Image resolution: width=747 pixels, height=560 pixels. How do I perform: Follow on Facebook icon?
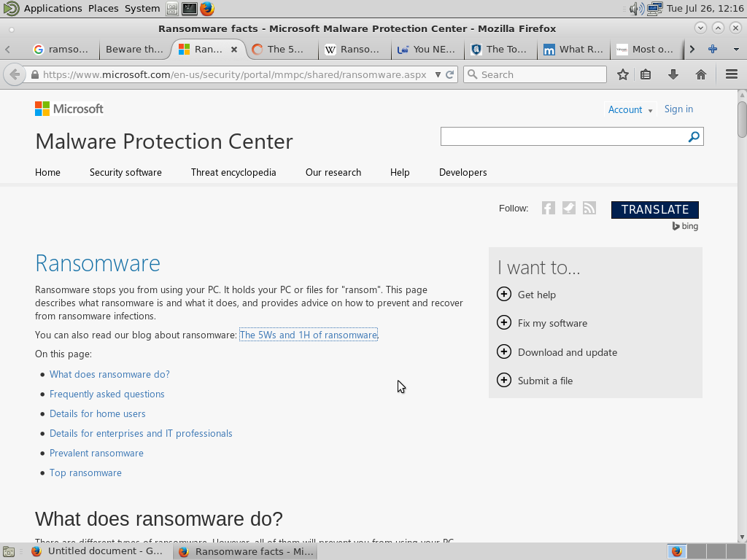[549, 208]
